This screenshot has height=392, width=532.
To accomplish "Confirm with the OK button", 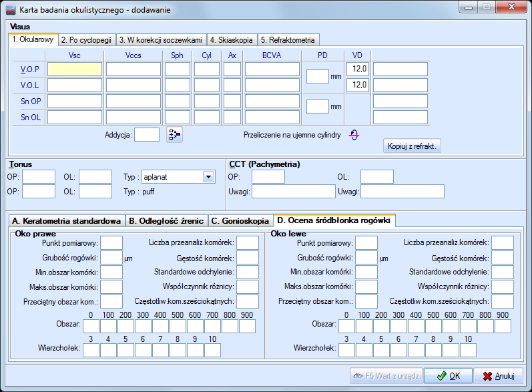I will (448, 376).
